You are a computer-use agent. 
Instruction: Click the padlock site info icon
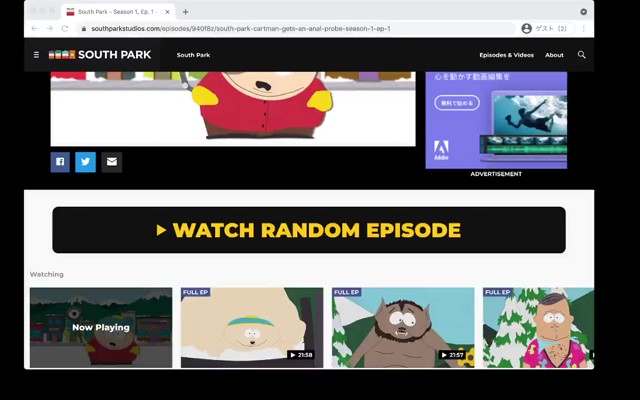[84, 29]
